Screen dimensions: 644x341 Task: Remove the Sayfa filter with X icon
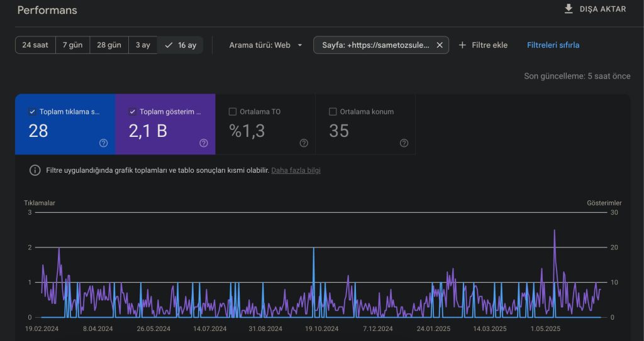click(440, 45)
